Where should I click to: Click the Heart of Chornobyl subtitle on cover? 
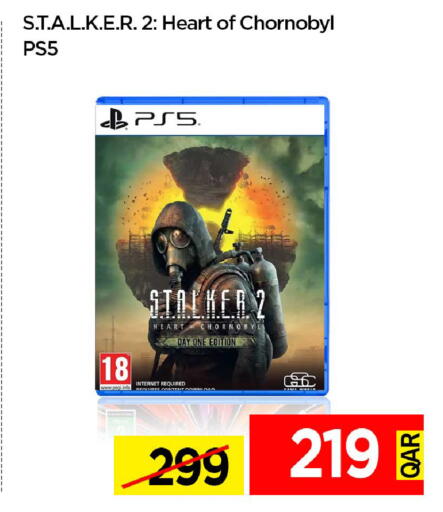[207, 327]
